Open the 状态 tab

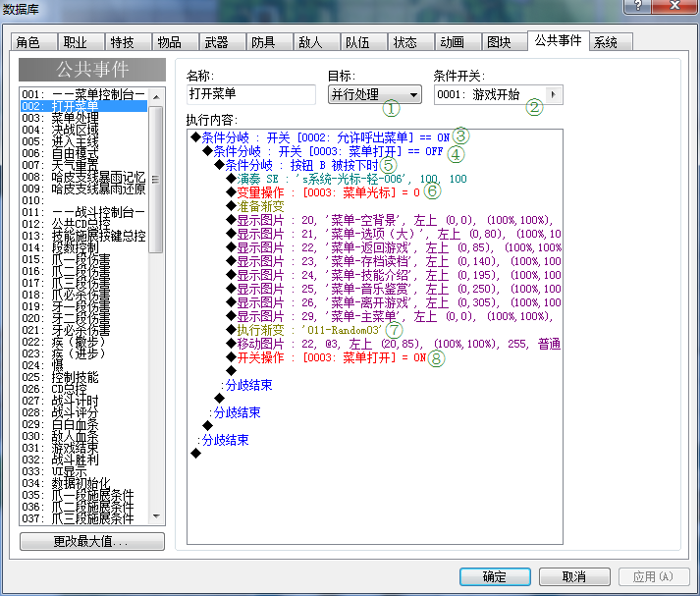411,42
